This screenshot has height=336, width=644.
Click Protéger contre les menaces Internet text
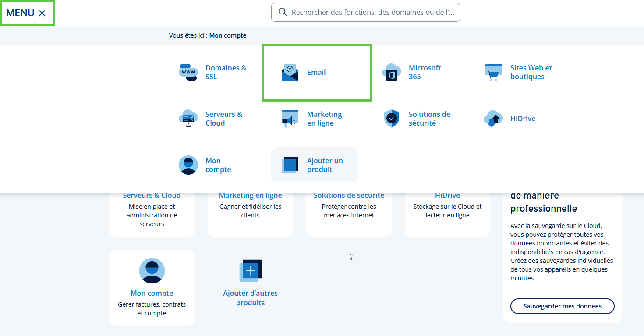349,211
